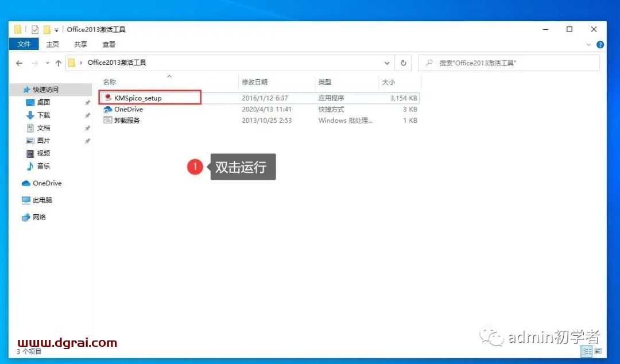Image resolution: width=620 pixels, height=364 pixels.
Task: Sort by the 修改日期 column header
Action: click(255, 82)
